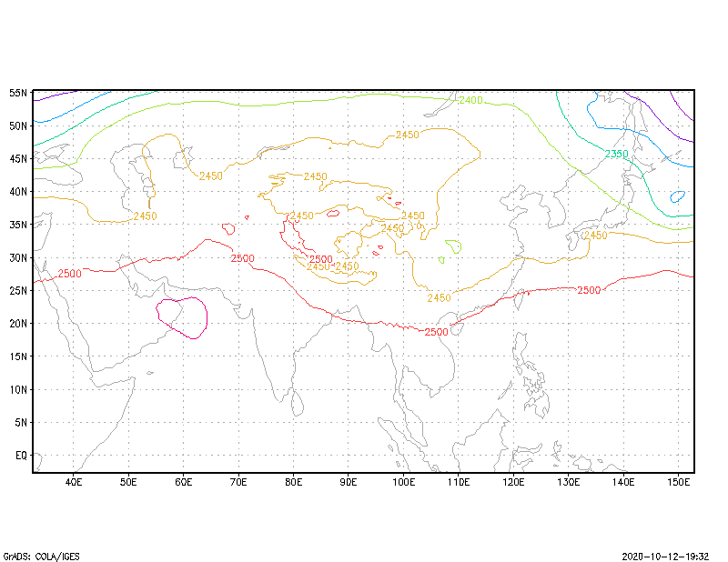Click the 10N latitude axis label
This screenshot has width=728, height=562.
[18, 389]
